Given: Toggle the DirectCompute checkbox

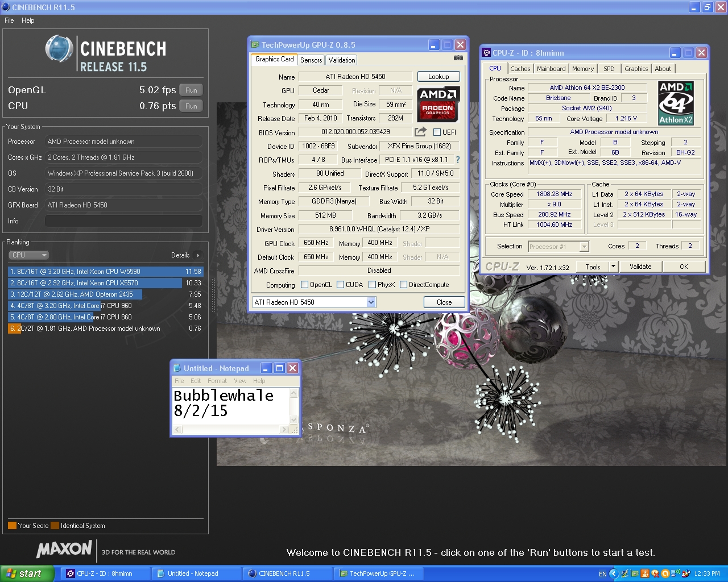Looking at the screenshot, I should 403,285.
